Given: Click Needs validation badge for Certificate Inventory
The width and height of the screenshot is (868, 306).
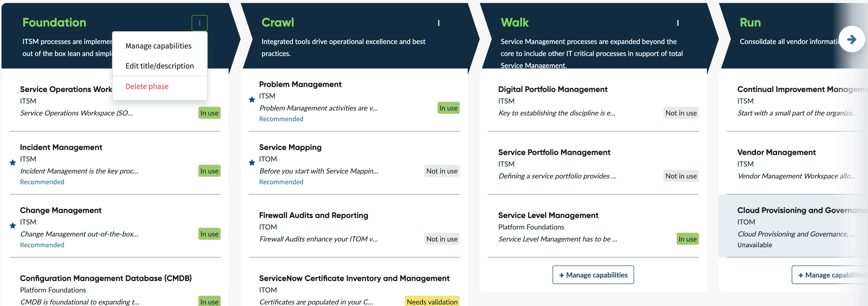Looking at the screenshot, I should pyautogui.click(x=432, y=301).
